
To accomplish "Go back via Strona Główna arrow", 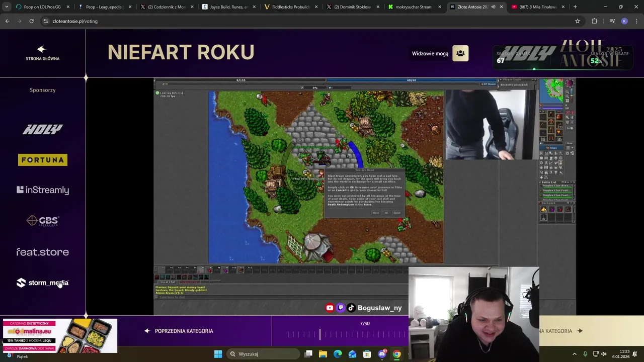I will 42,52.
